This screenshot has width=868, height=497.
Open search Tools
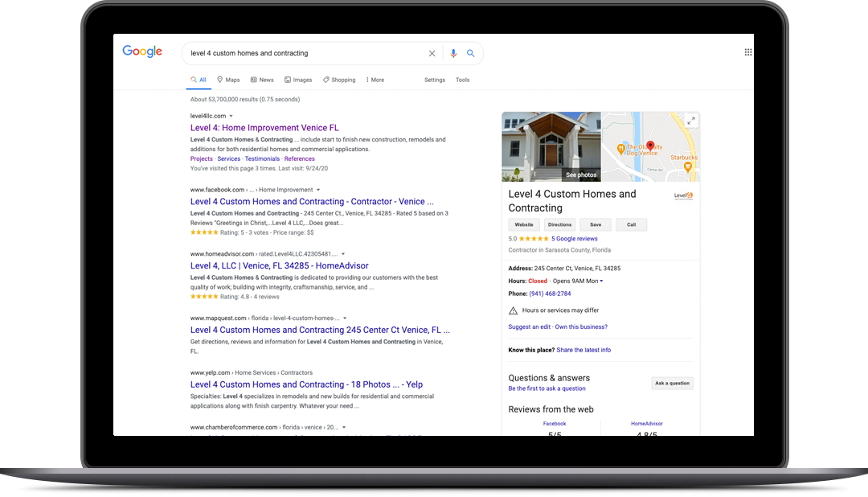click(x=462, y=80)
